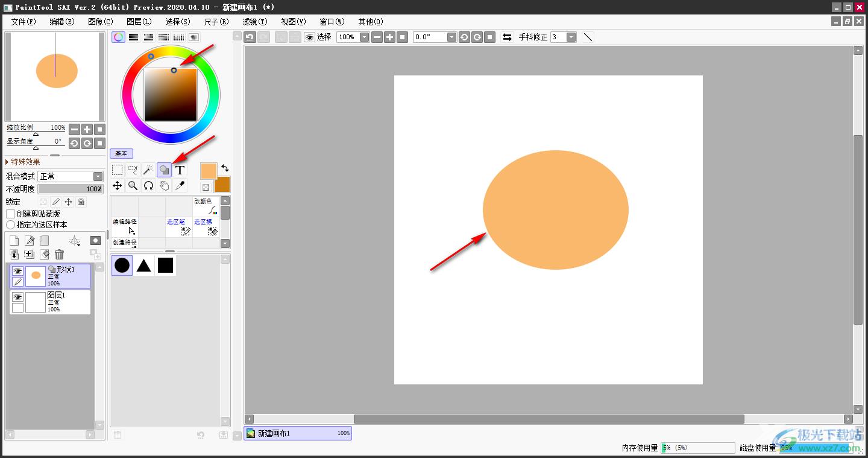Image resolution: width=868 pixels, height=458 pixels.
Task: Click the navigator preview thumbnail
Action: pyautogui.click(x=55, y=77)
